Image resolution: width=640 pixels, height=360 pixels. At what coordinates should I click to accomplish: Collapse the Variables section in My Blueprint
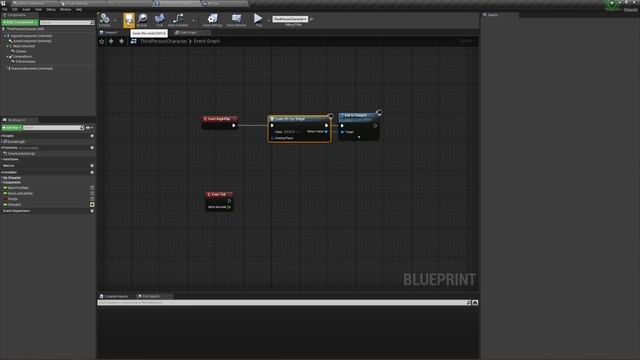pos(2,172)
